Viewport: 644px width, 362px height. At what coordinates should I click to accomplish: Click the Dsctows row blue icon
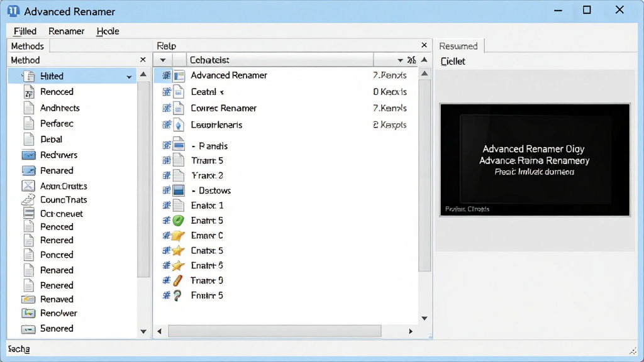point(179,190)
